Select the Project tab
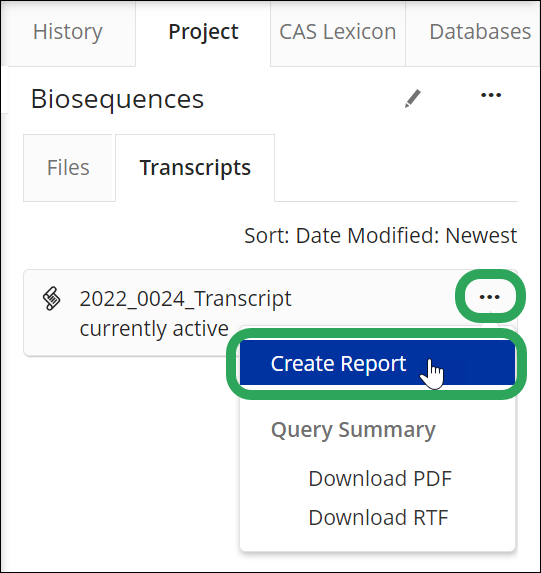 point(203,32)
